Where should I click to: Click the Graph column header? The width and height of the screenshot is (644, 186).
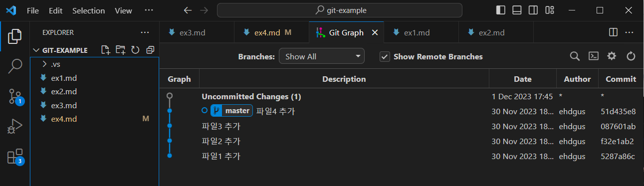click(180, 79)
